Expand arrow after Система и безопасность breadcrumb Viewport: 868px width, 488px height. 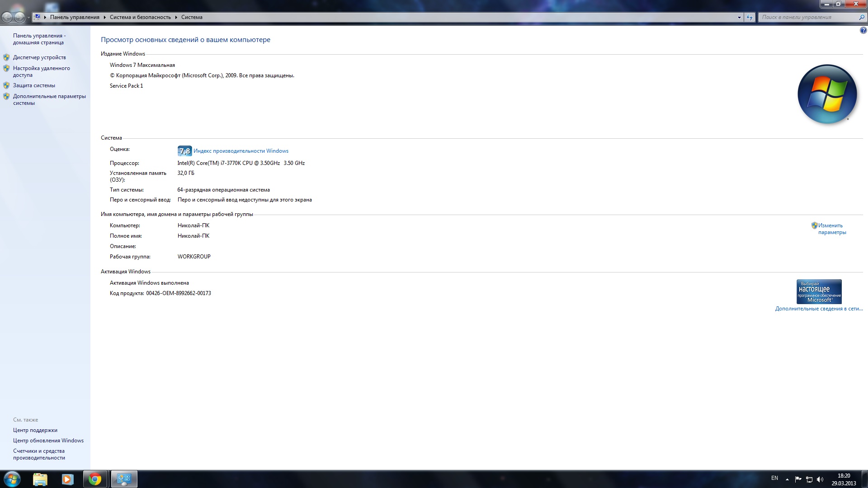click(x=176, y=17)
